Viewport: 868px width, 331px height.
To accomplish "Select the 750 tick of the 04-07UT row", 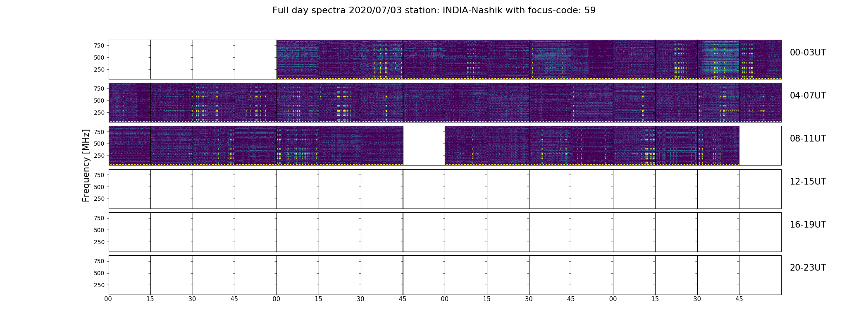I will (99, 89).
